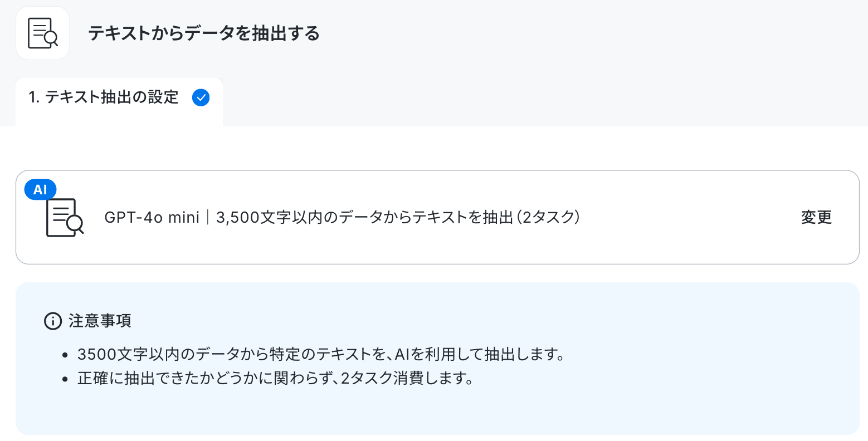Click the AIを利用して抽出します phrase
Image resolution: width=868 pixels, height=441 pixels.
coord(480,354)
